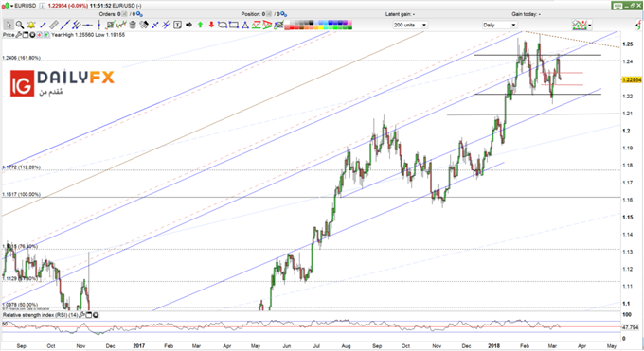The height and width of the screenshot is (351, 644).
Task: Select the ellipse drawing tool
Action: coord(223,25)
